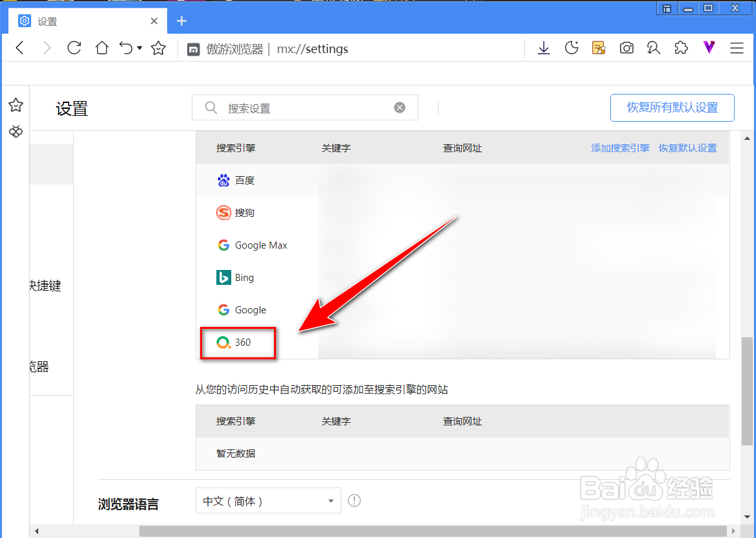Image resolution: width=756 pixels, height=538 pixels.
Task: Toggle night mode moon icon
Action: click(571, 48)
